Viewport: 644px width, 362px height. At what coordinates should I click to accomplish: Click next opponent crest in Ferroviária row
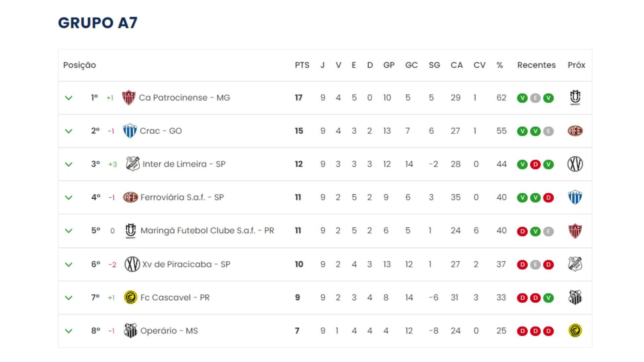575,197
